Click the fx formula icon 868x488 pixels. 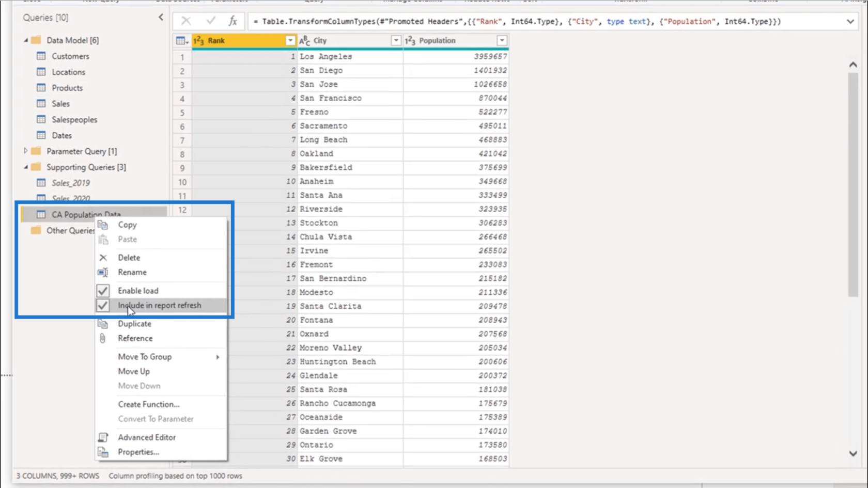point(233,21)
